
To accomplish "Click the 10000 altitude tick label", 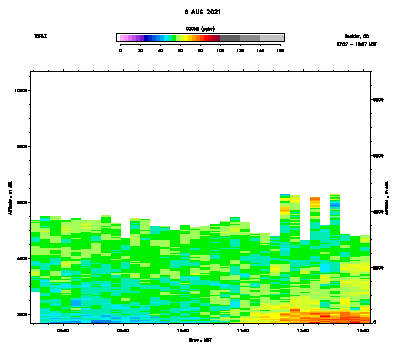I will pyautogui.click(x=22, y=91).
